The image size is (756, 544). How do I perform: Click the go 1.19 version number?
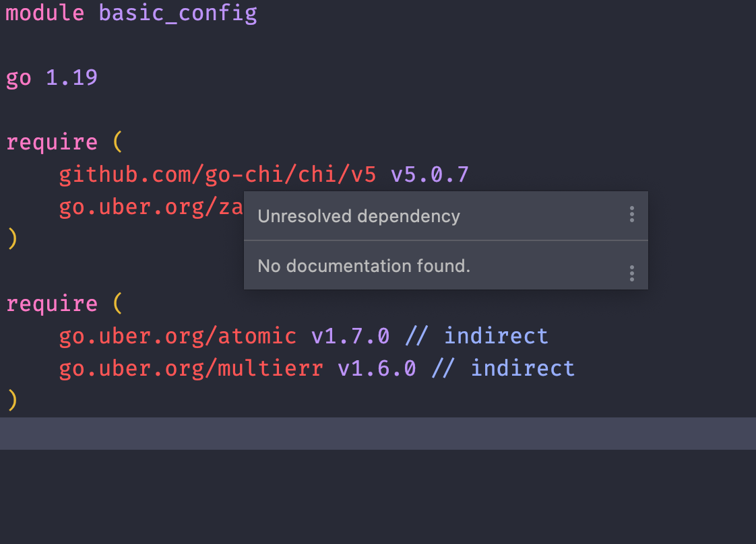(x=72, y=77)
